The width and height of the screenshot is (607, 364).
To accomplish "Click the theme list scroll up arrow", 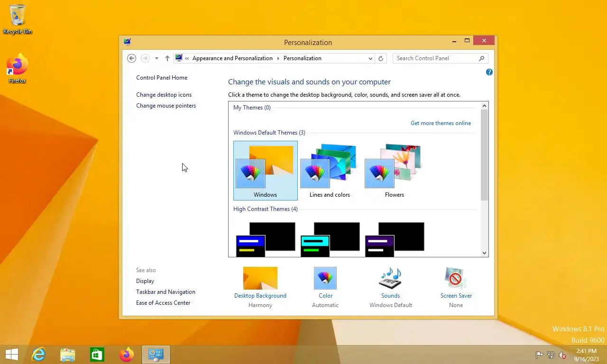I will (x=484, y=106).
